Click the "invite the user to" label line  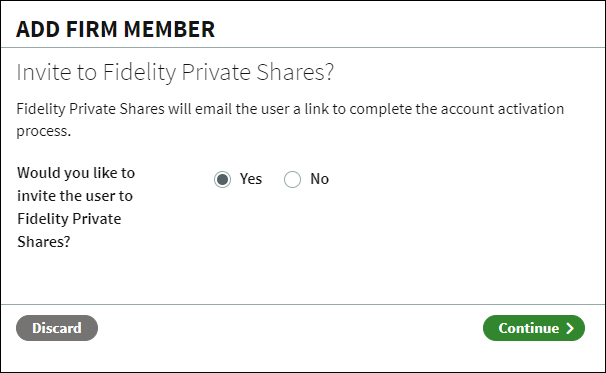(75, 196)
